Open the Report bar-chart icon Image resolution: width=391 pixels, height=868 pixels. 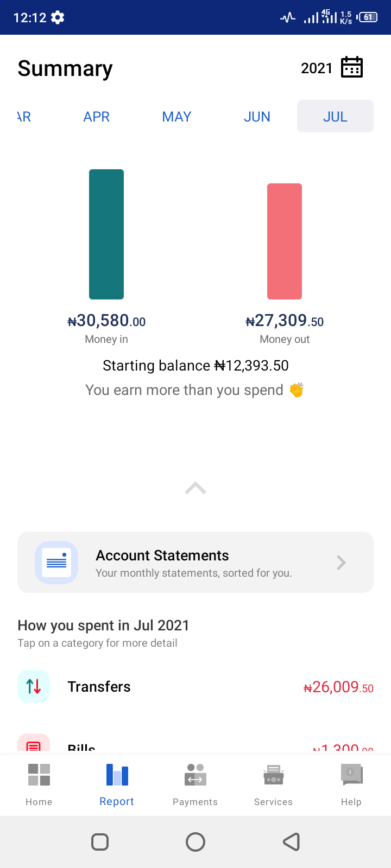pos(117,775)
